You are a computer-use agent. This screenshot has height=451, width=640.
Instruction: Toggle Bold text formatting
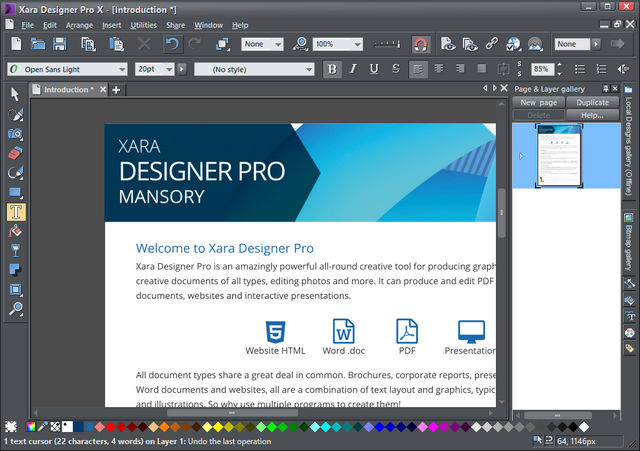[x=332, y=69]
